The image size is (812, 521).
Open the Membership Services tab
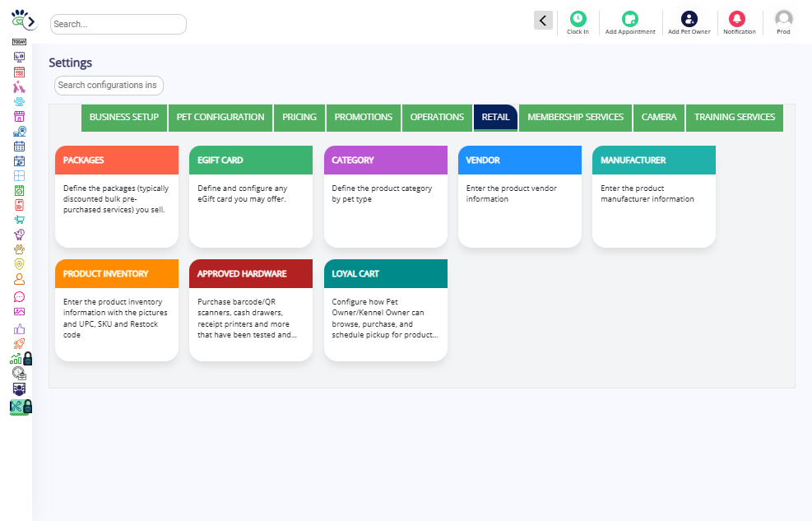(x=575, y=118)
